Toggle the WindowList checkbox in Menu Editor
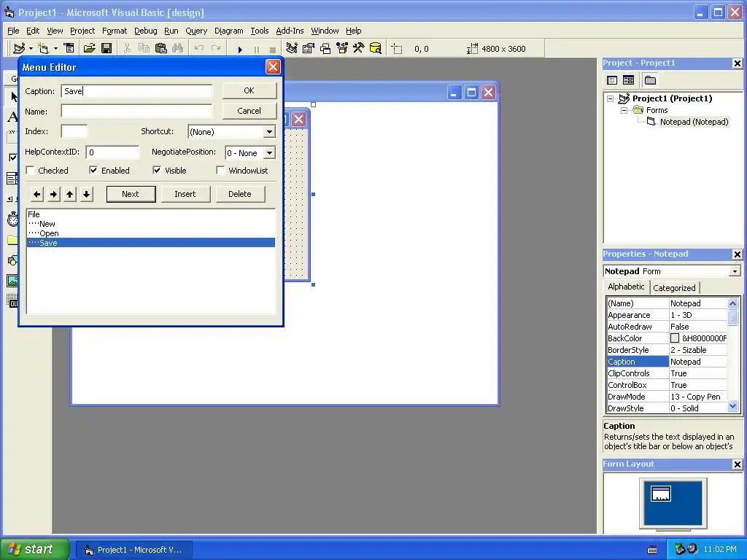 [220, 170]
